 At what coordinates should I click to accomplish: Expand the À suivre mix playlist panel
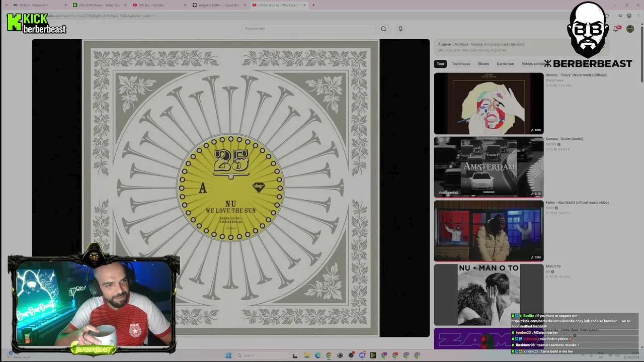[521, 47]
